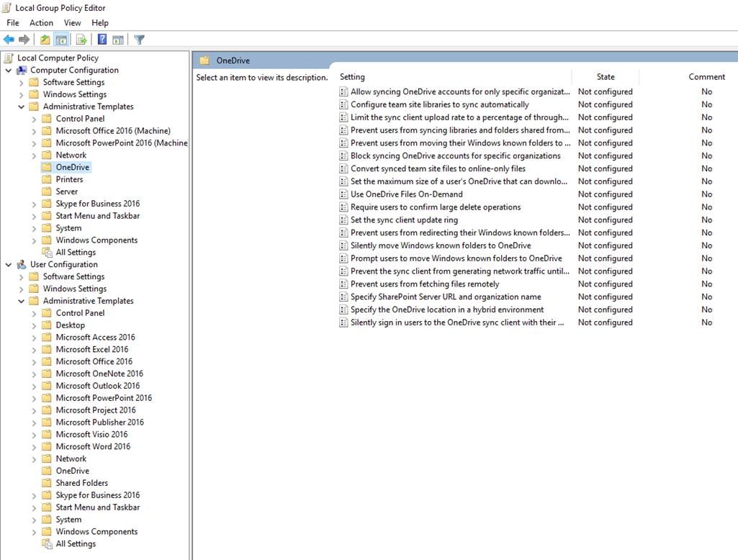This screenshot has height=560, width=738.
Task: Click folder icon of Server tree node
Action: [47, 191]
